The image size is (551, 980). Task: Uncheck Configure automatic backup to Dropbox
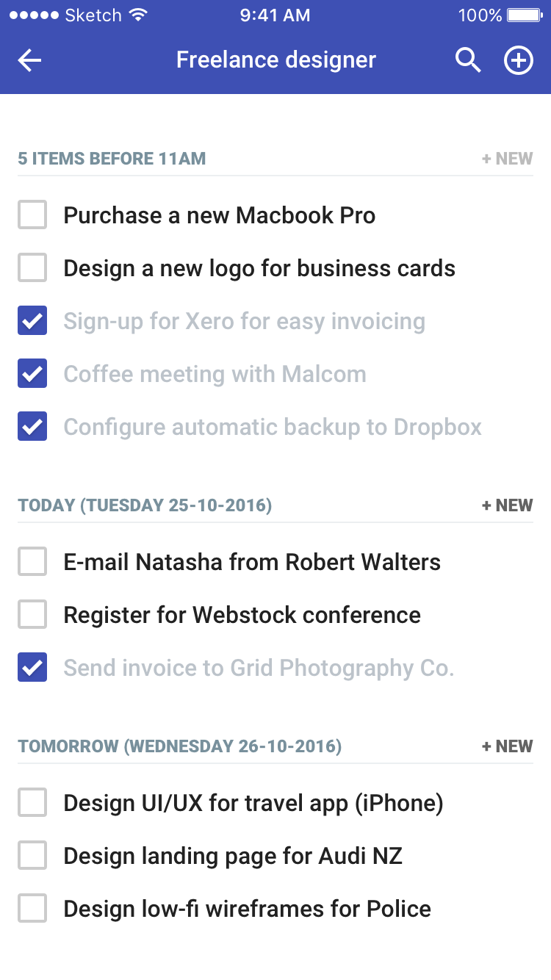(32, 427)
